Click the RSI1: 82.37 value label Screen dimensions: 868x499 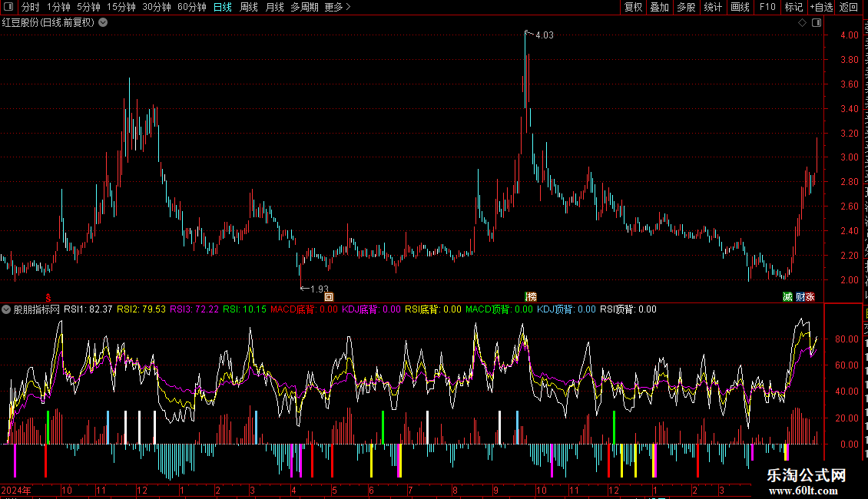click(88, 309)
